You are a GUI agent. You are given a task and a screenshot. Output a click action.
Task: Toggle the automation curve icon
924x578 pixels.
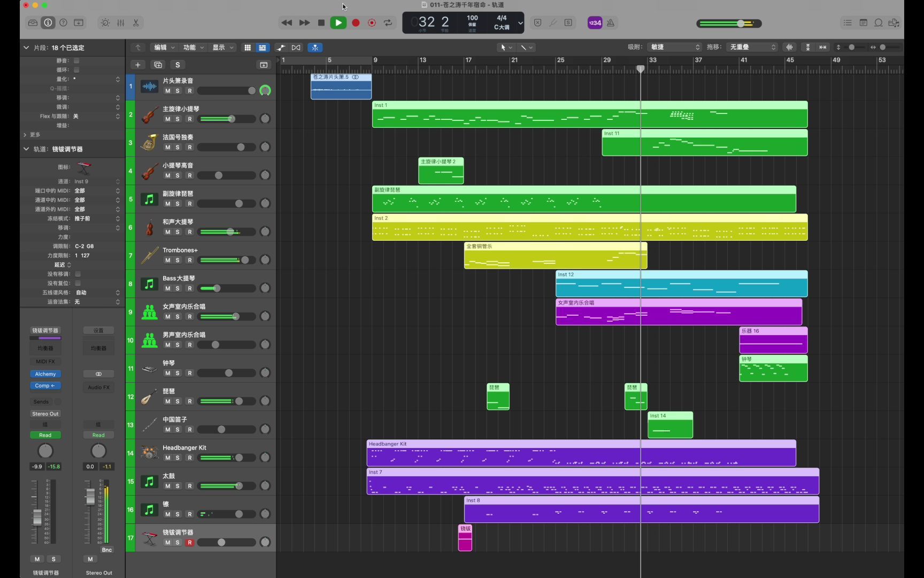281,48
